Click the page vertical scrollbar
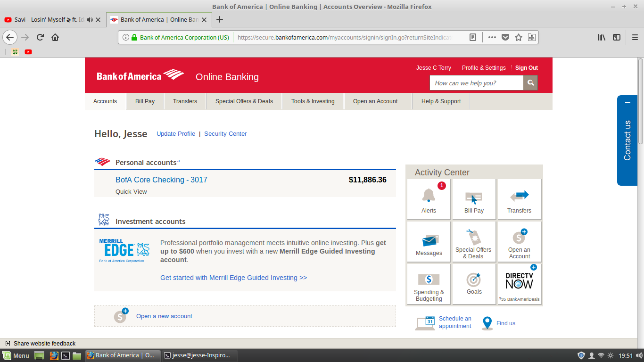Viewport: 644px width, 362px height. click(x=641, y=101)
